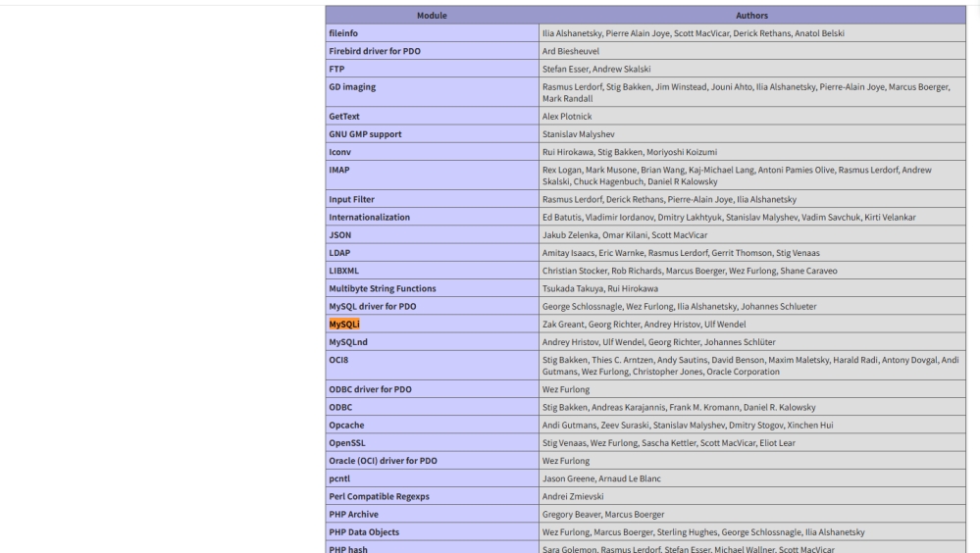Click authors cell starting with Jakub Zelenka
This screenshot has height=553, width=980.
[751, 235]
